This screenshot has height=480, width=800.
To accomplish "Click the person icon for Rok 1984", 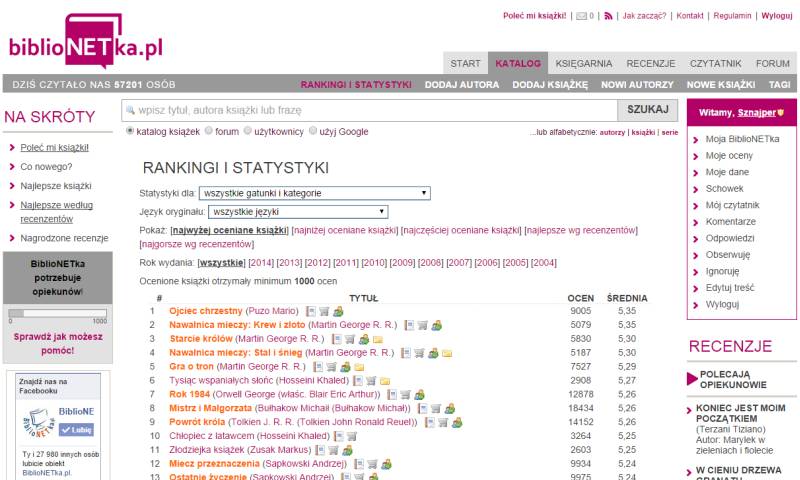I will [x=419, y=395].
